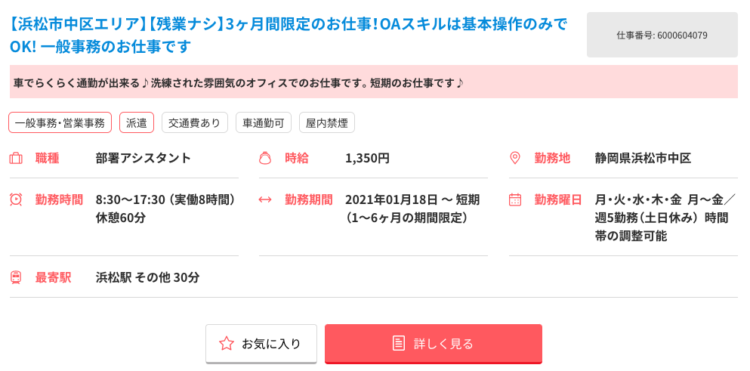The width and height of the screenshot is (750, 371).
Task: Click the briefcase icon beside 職種
Action: click(16, 158)
